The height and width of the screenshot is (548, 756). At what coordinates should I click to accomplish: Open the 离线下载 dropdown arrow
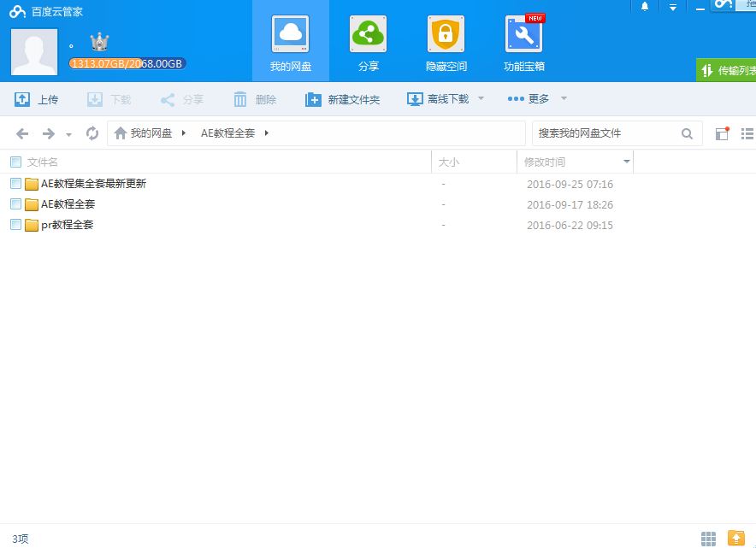[481, 99]
